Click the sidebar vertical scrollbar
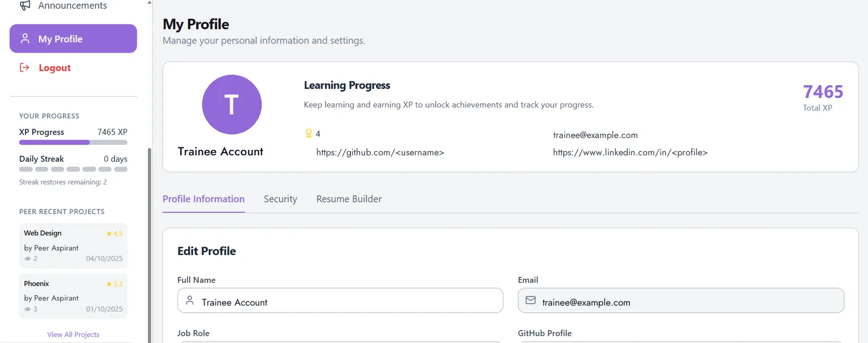Screen dimensions: 868x343 (x=149, y=244)
